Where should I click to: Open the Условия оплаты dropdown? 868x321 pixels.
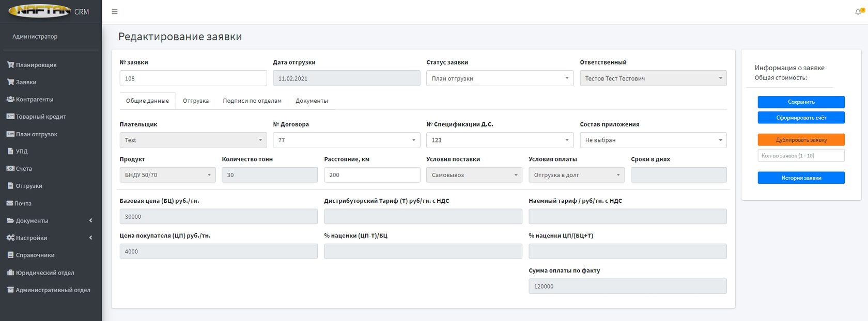577,175
